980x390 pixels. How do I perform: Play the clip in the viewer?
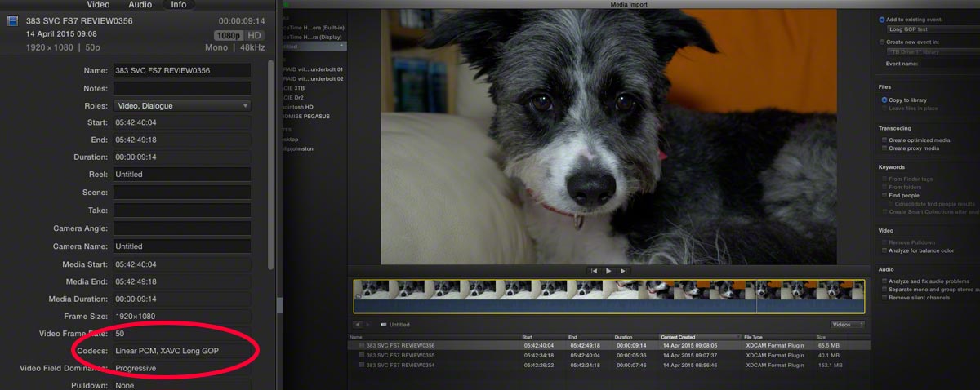click(608, 271)
